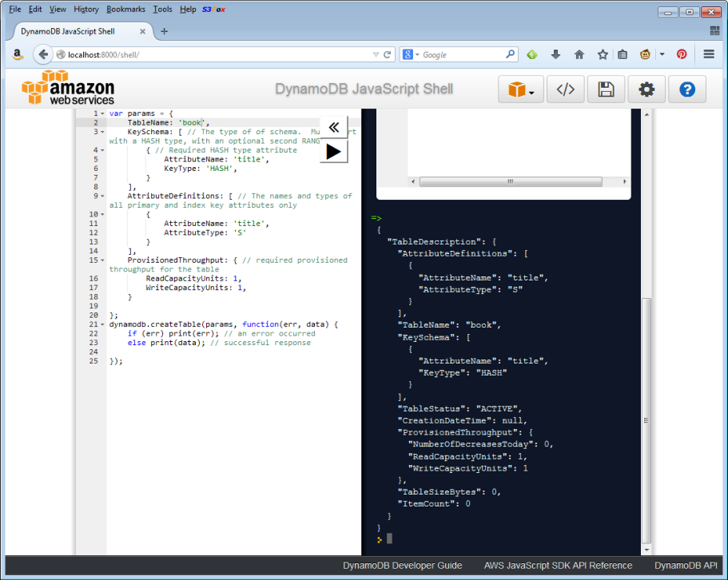Click the Google search input field
The width and height of the screenshot is (728, 580).
tap(461, 54)
